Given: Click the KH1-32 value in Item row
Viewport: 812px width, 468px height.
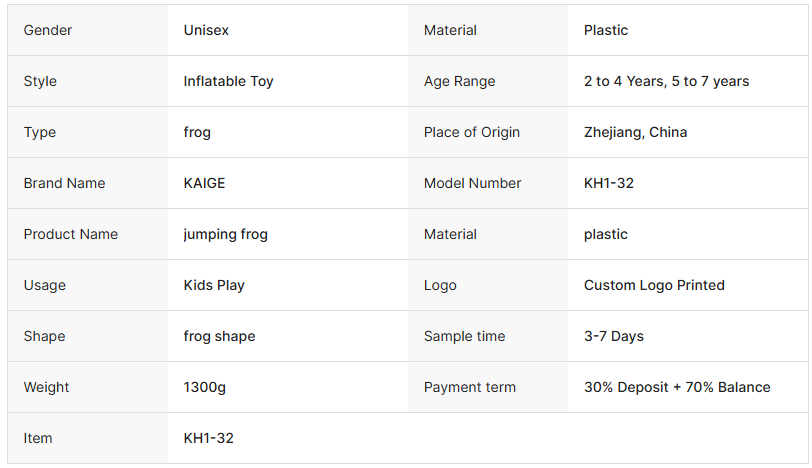Looking at the screenshot, I should 208,438.
